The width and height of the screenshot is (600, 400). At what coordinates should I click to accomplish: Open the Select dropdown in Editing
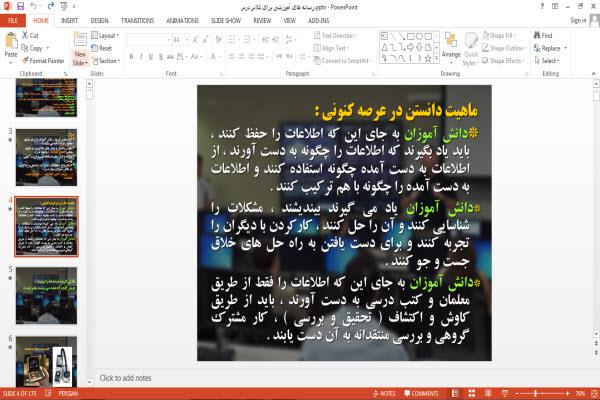pos(547,61)
